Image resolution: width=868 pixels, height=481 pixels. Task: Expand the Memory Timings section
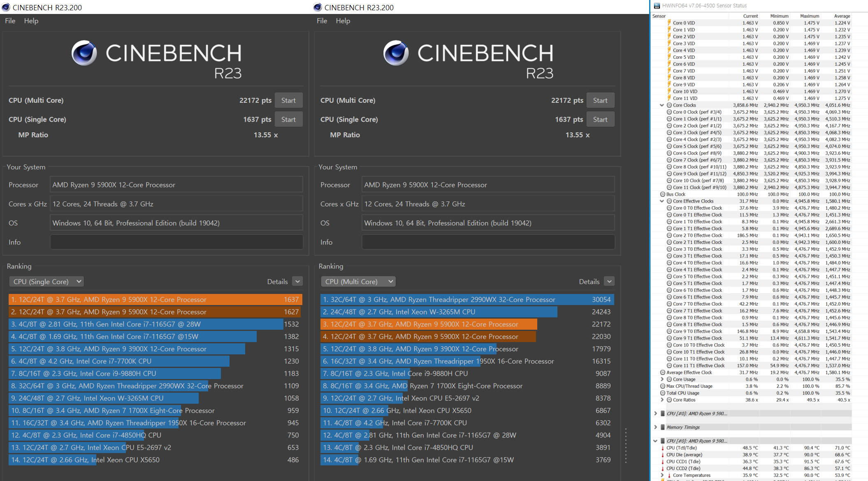(x=655, y=427)
